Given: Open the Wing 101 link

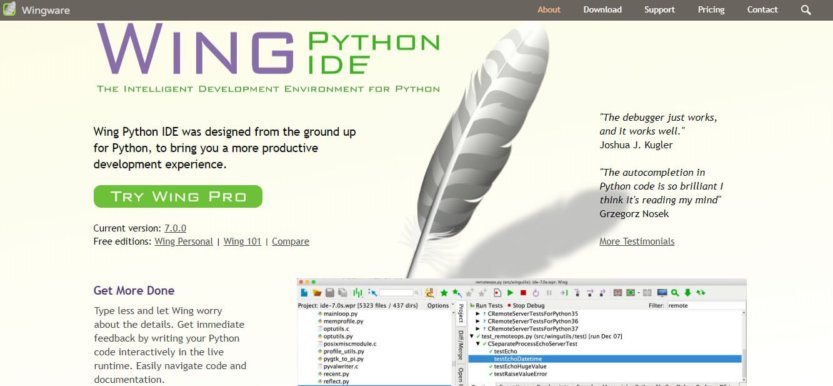Looking at the screenshot, I should tap(242, 242).
